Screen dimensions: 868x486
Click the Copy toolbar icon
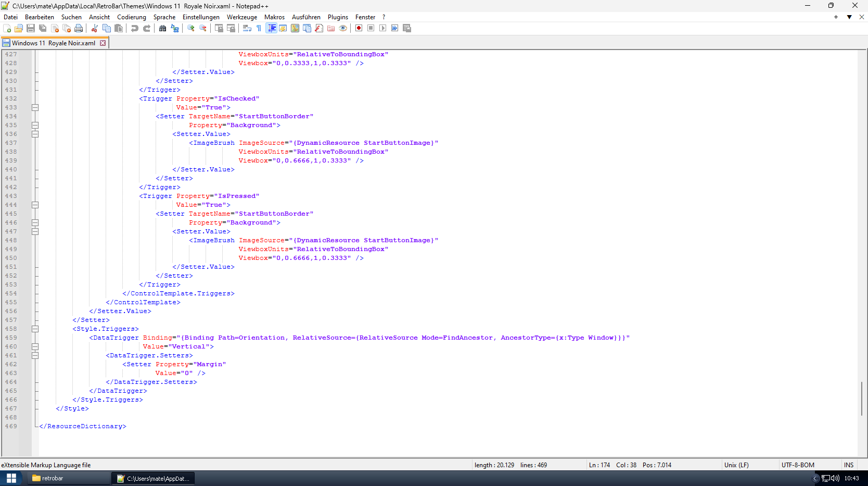[107, 28]
